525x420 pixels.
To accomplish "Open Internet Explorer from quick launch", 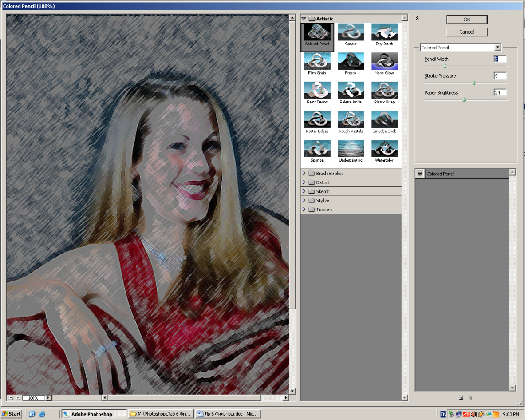I will (42, 414).
